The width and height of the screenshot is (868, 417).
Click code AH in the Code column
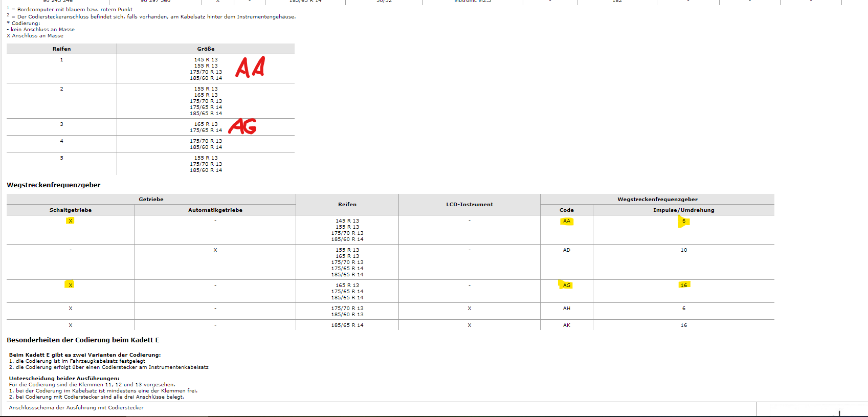point(566,309)
